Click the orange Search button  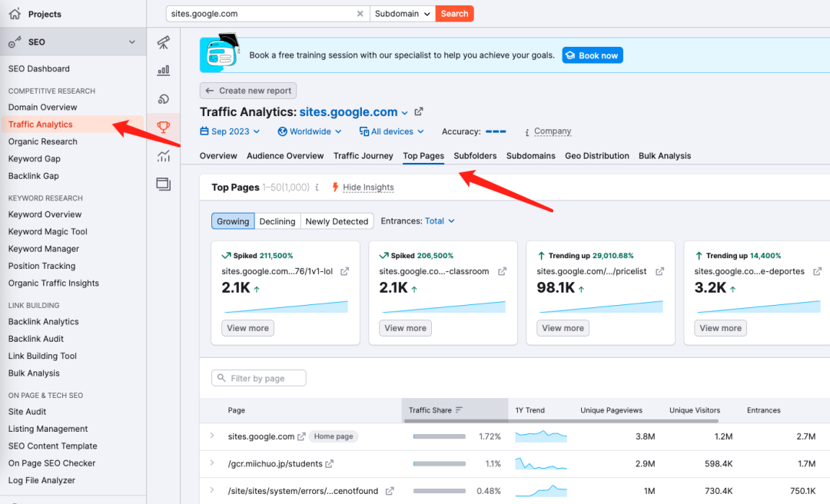455,14
